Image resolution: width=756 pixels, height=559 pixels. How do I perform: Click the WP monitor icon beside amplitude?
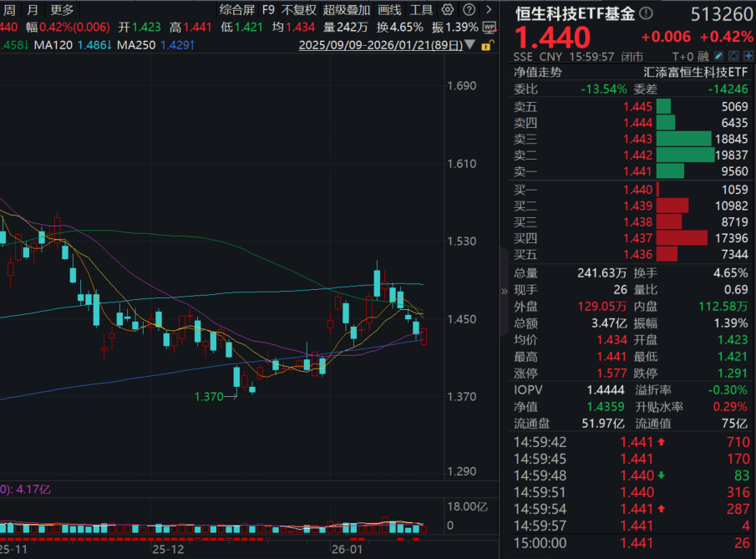pyautogui.click(x=490, y=28)
